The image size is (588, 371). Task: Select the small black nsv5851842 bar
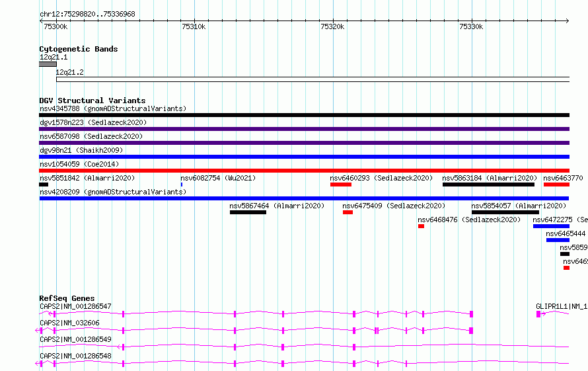click(44, 185)
